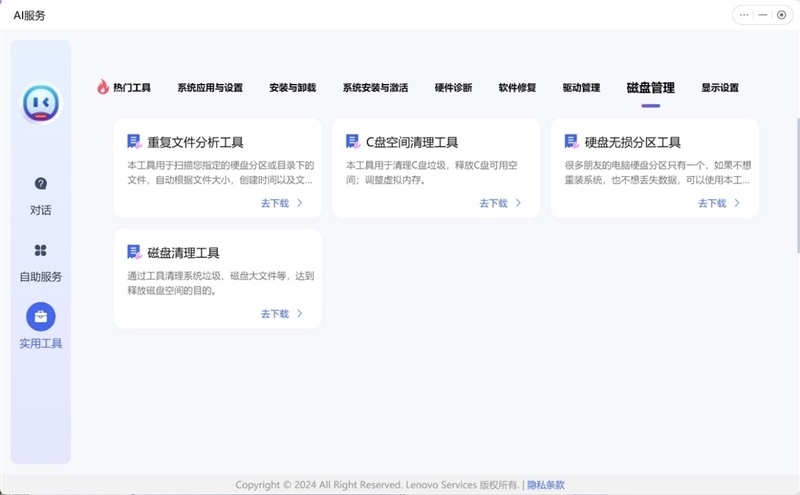
Task: Click the C盘空间清理工具 card icon
Action: point(352,142)
